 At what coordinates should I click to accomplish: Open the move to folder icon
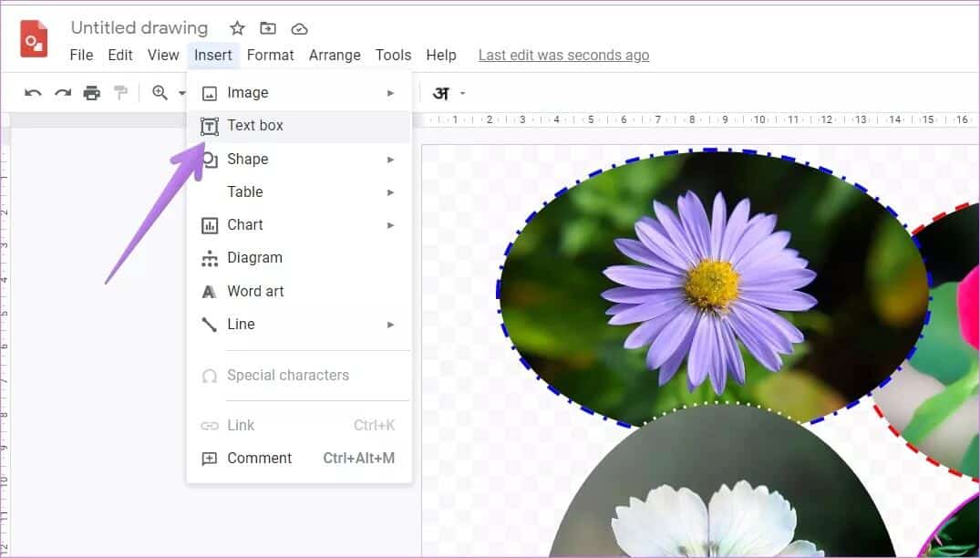point(267,28)
